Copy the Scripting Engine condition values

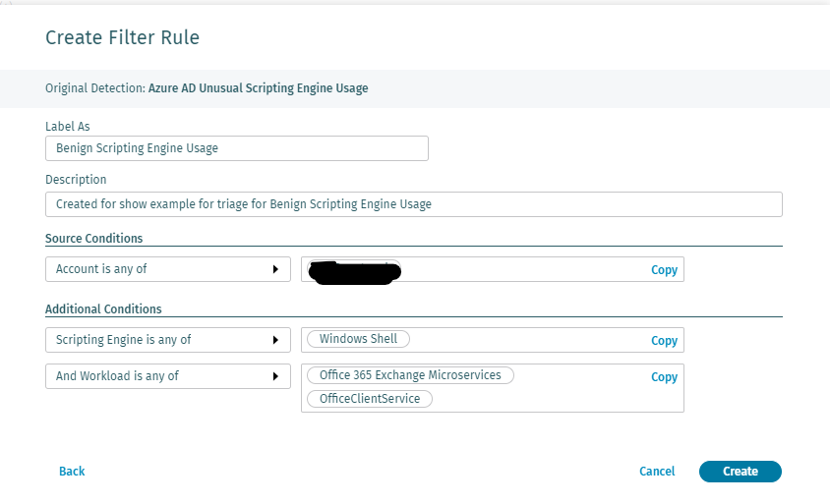tap(664, 341)
